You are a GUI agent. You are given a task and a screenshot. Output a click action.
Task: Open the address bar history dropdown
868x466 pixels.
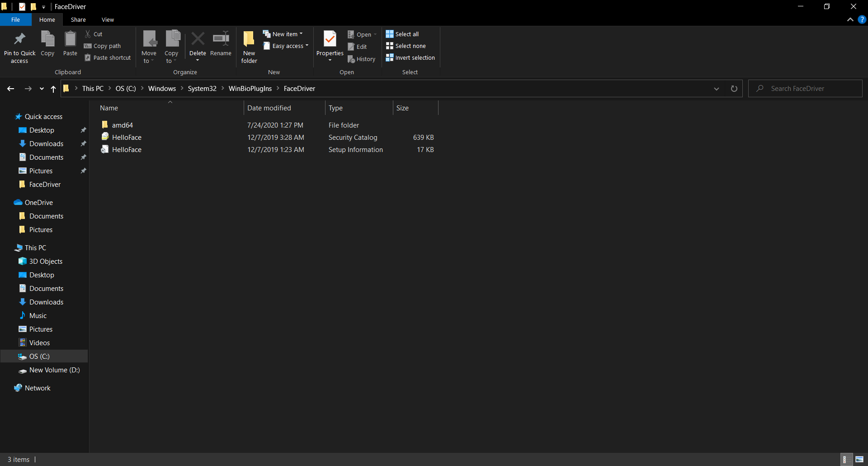point(717,89)
